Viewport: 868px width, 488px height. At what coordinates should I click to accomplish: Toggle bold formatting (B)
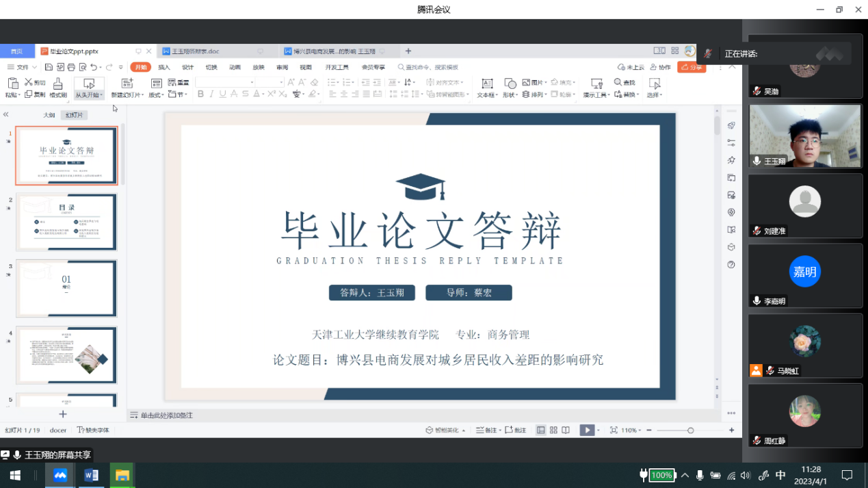coord(200,94)
